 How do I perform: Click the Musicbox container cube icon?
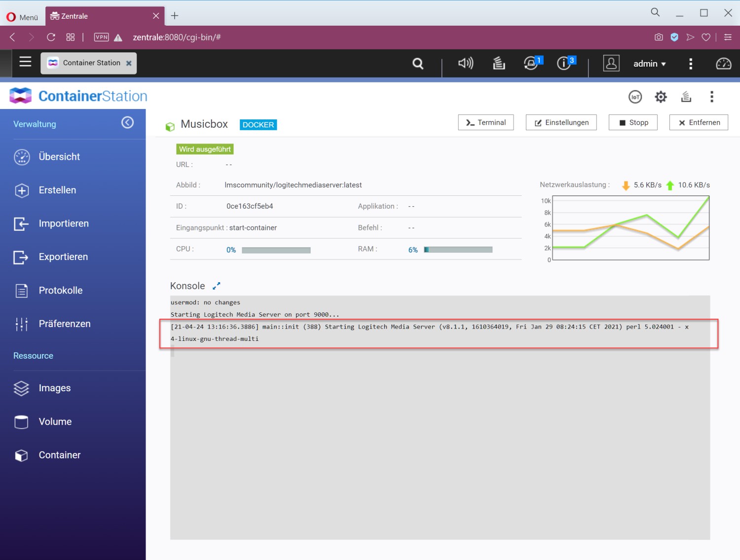[170, 126]
